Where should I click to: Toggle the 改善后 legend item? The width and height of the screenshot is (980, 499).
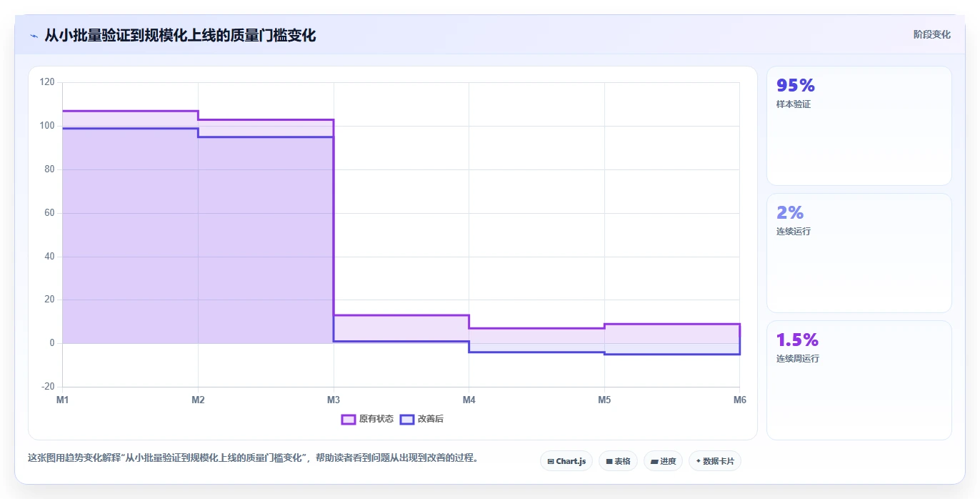point(421,419)
